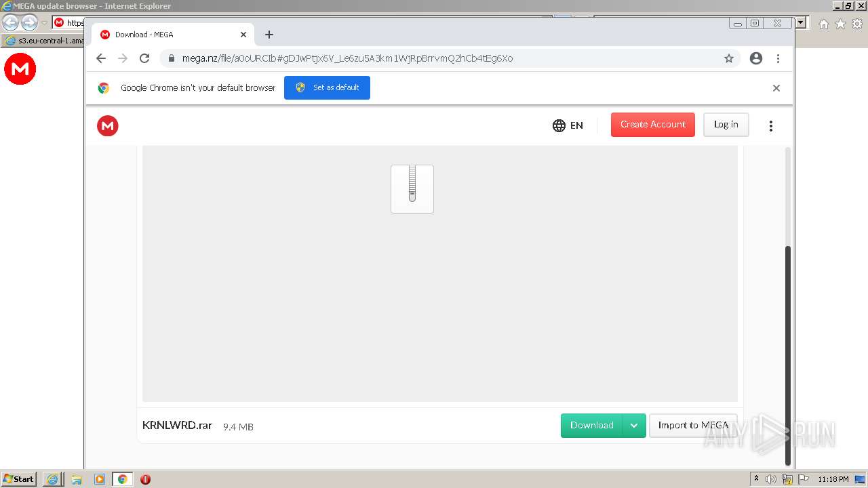Open Internet Explorer's tools gear
868x488 pixels.
point(857,24)
